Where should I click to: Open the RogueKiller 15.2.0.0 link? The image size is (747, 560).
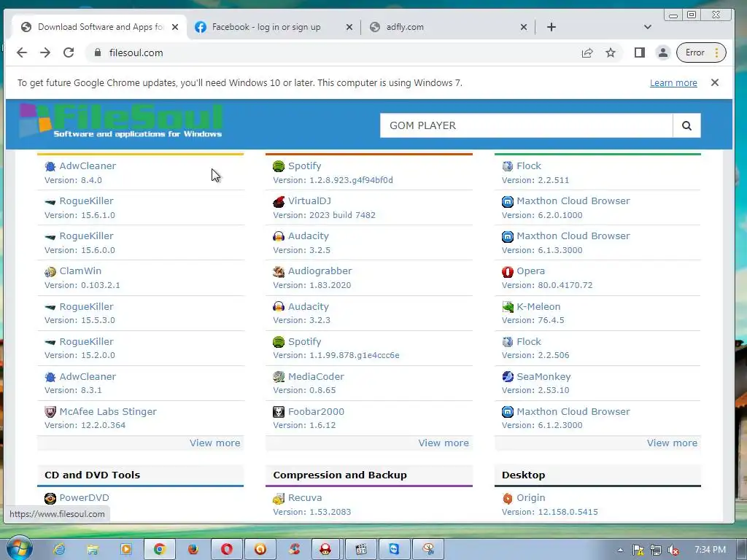pyautogui.click(x=86, y=341)
